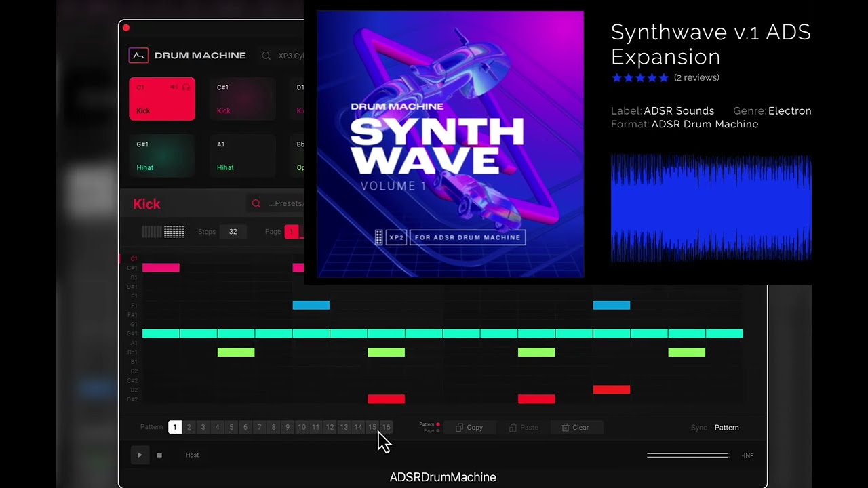The height and width of the screenshot is (488, 868).
Task: Select pattern slot 10
Action: [302, 427]
